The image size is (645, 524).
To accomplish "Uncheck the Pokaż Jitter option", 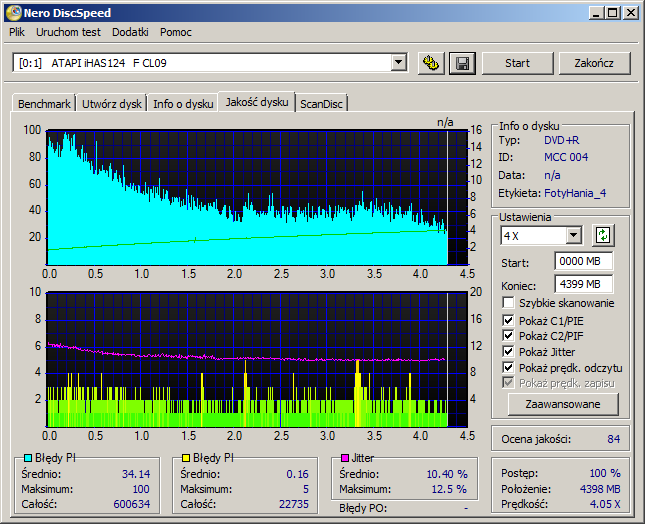I will click(x=508, y=352).
